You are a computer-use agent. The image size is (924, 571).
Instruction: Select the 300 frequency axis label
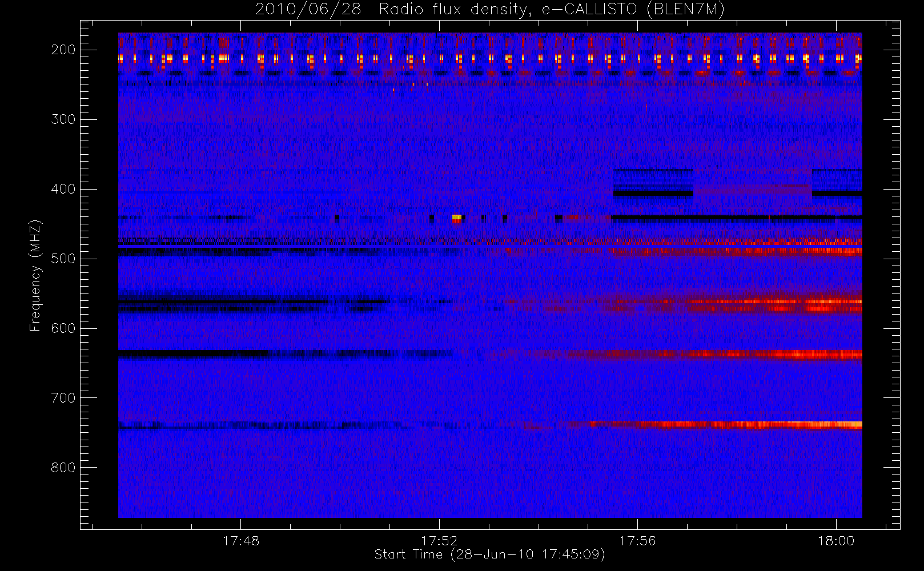[x=63, y=119]
